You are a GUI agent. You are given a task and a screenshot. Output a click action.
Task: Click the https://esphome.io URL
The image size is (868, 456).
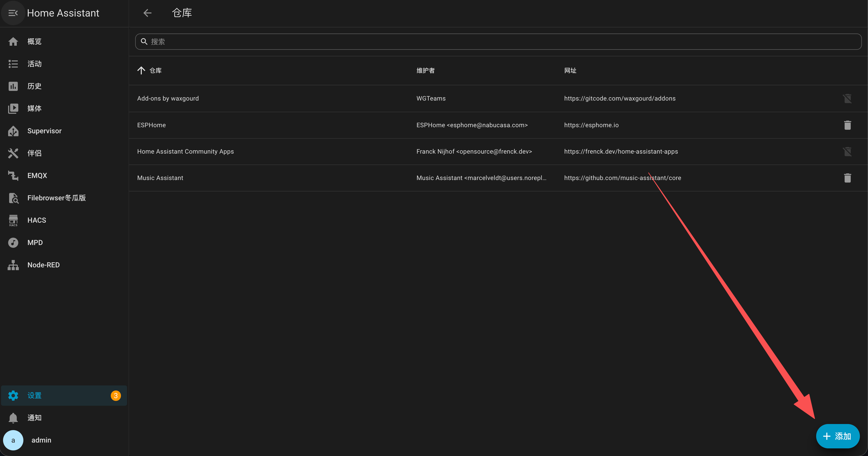tap(591, 125)
